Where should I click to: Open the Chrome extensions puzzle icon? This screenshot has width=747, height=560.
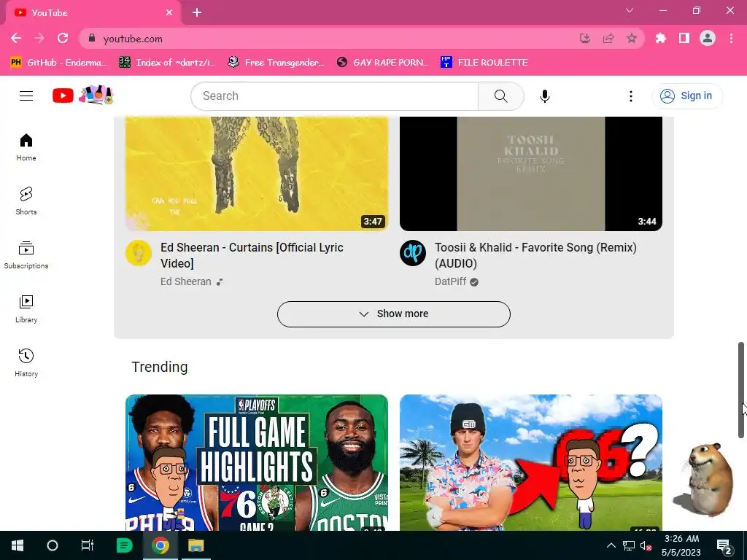click(x=660, y=38)
